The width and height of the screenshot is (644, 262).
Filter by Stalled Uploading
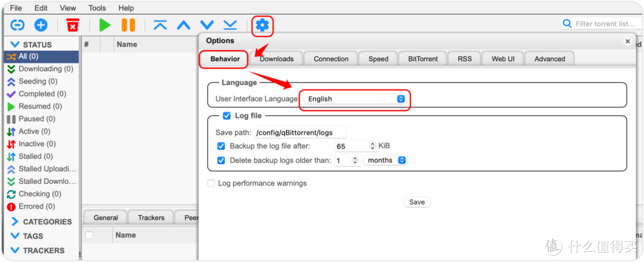tap(41, 169)
